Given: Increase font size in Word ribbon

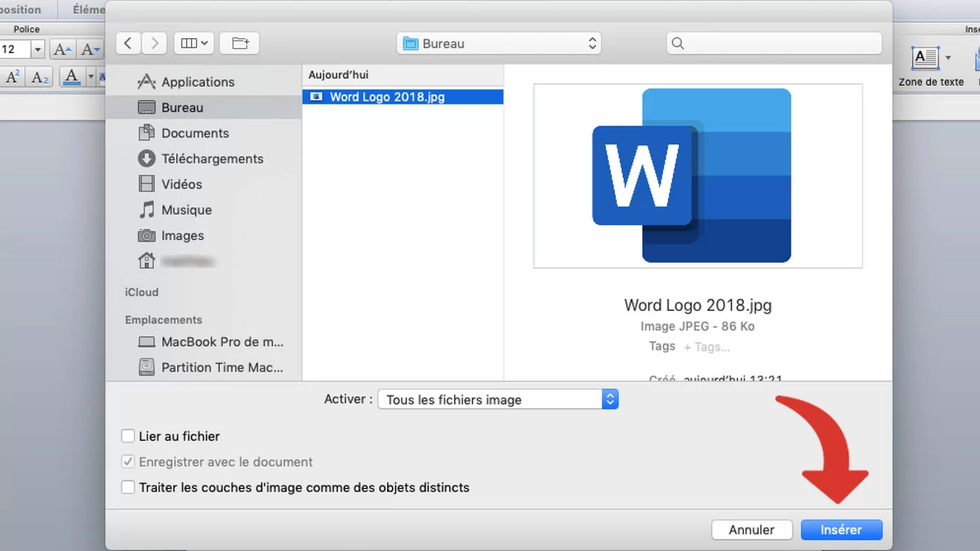Looking at the screenshot, I should [62, 50].
